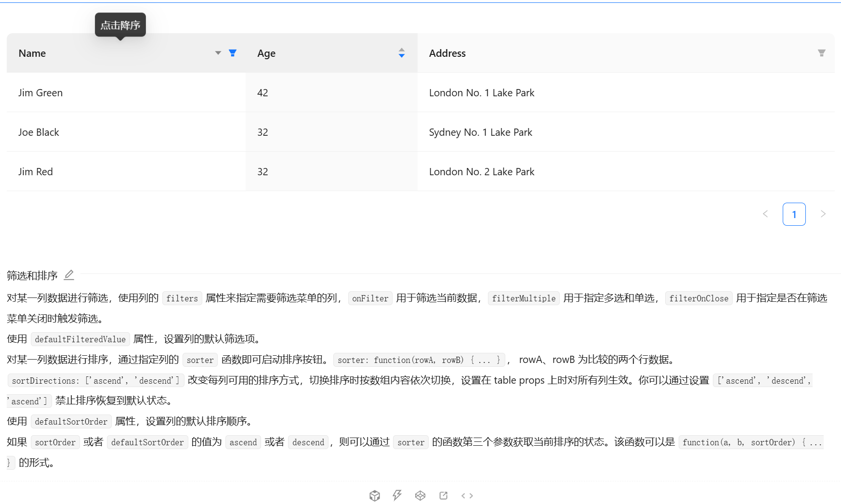The height and width of the screenshot is (504, 841).
Task: Click the defaultSortOrder code tag after 使用
Action: click(x=71, y=422)
